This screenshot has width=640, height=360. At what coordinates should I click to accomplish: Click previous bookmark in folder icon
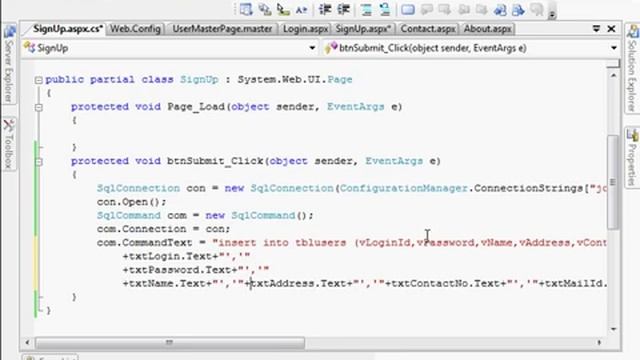464,9
